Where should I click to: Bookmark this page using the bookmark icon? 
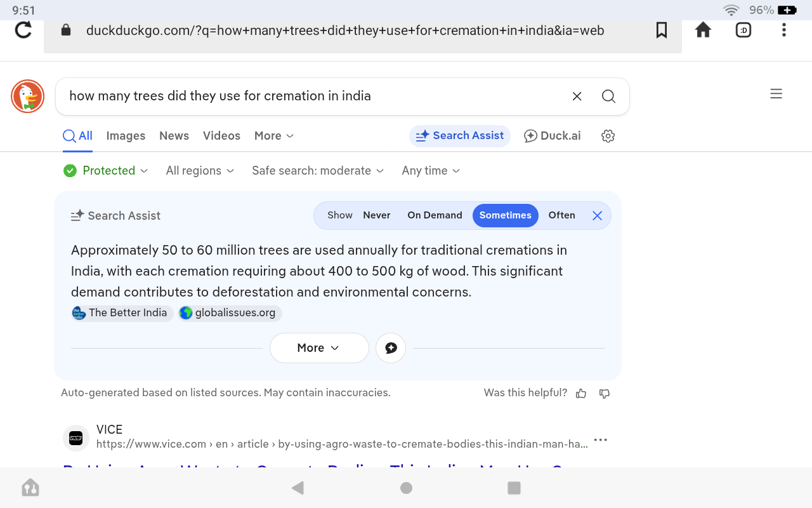[x=662, y=30]
